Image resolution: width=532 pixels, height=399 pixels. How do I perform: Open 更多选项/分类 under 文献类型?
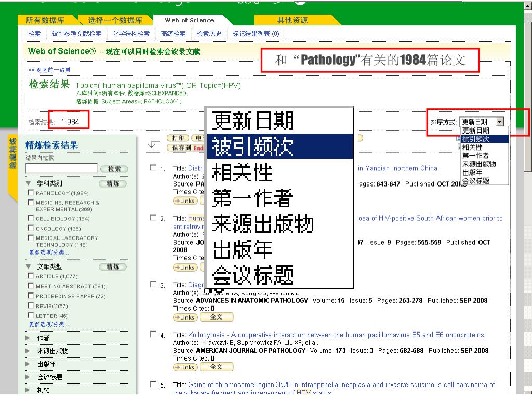[x=49, y=324]
